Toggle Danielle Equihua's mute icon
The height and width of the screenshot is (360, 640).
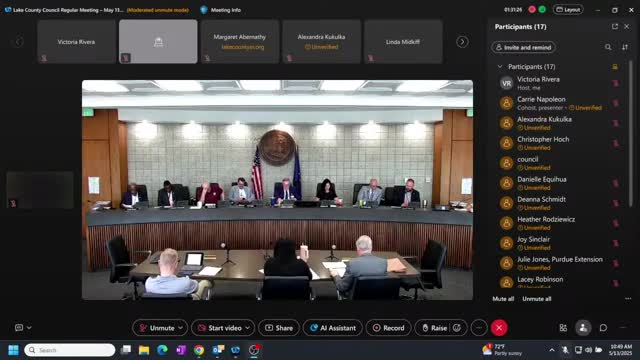click(616, 183)
